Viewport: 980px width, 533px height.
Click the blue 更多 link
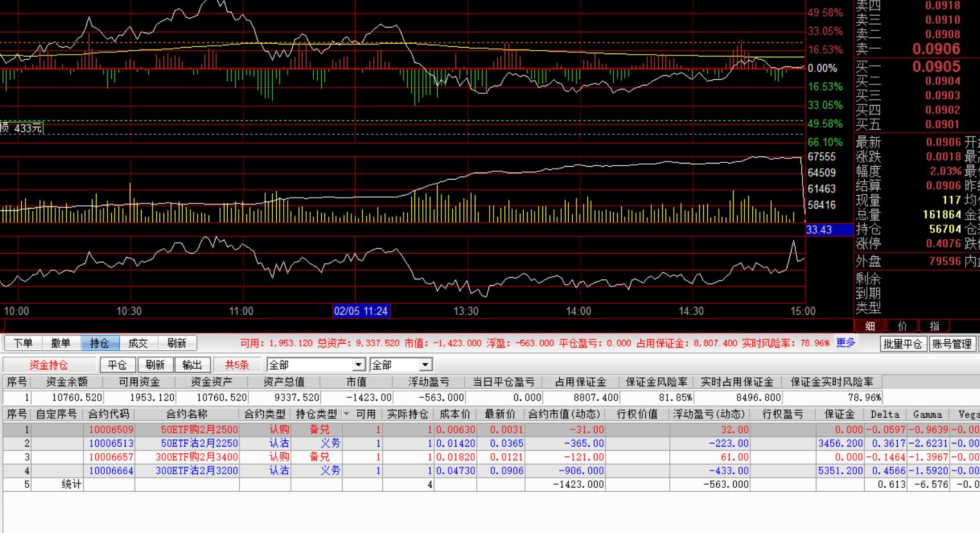pos(846,342)
